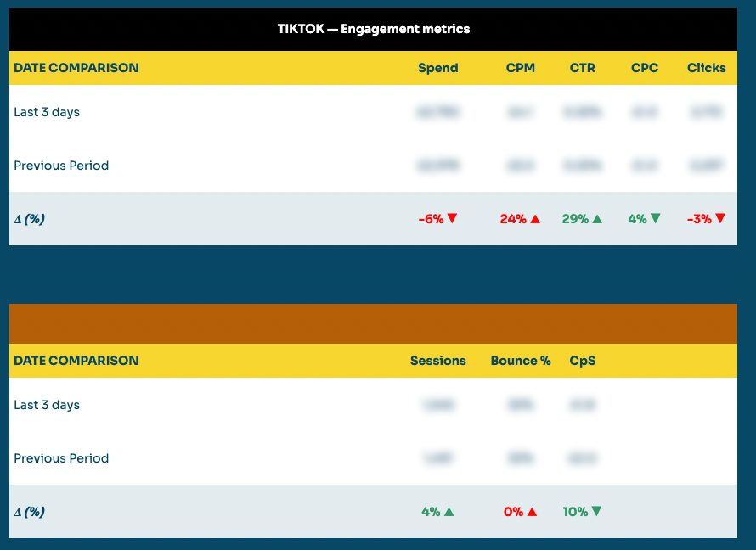Click the green up arrow beside 29% CTR
Screen dimensions: 756x550
tap(597, 219)
